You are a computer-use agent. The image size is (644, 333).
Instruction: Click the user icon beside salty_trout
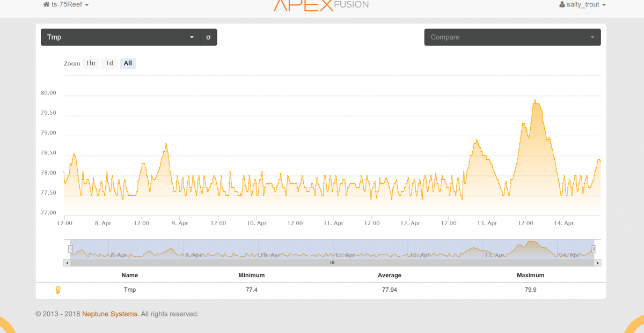[562, 4]
